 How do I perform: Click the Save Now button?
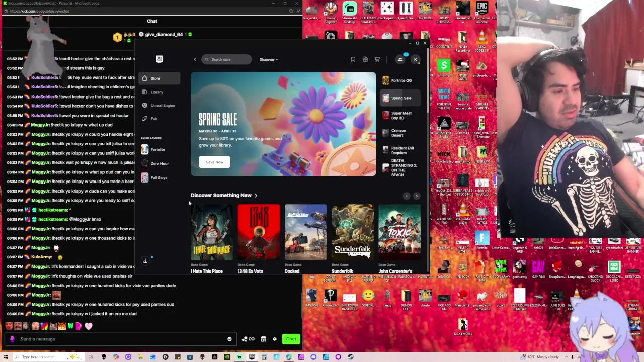214,162
